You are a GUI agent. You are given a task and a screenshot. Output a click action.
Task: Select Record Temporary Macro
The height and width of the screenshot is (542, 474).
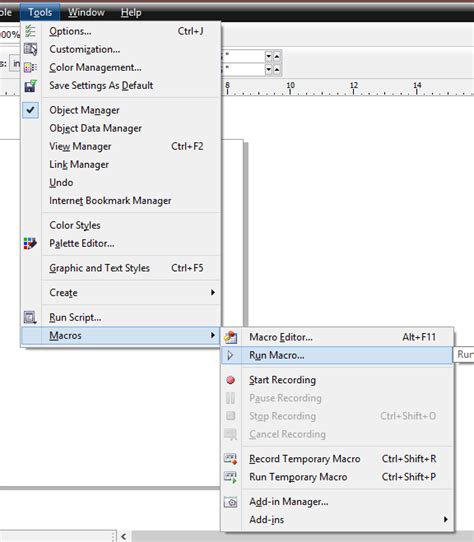(x=337, y=459)
